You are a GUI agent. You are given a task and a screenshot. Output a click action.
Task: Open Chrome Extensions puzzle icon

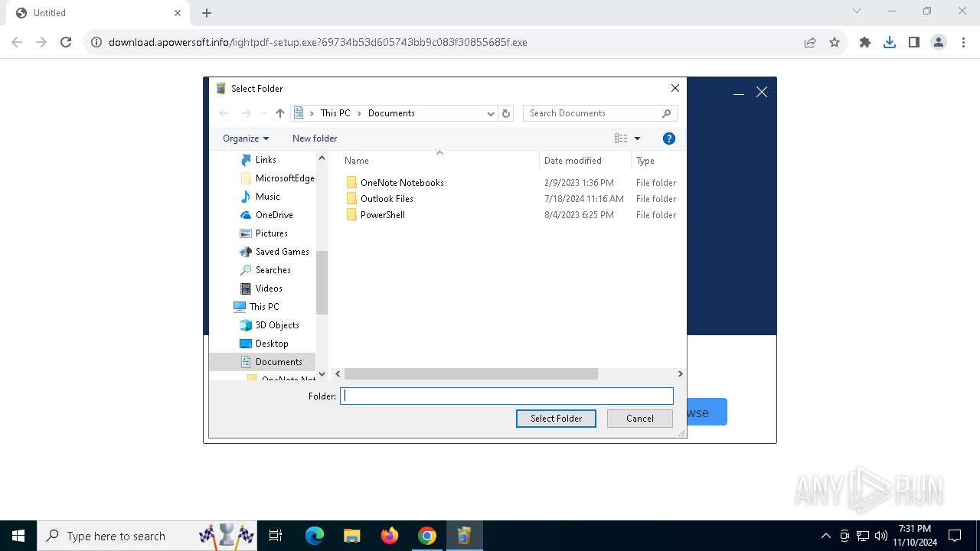865,43
